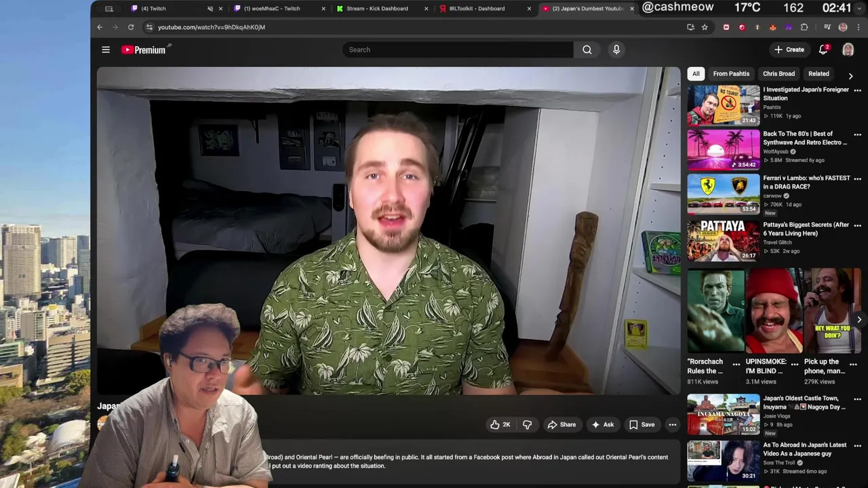Select the 'Related' filter chip
The image size is (868, 488).
(818, 74)
